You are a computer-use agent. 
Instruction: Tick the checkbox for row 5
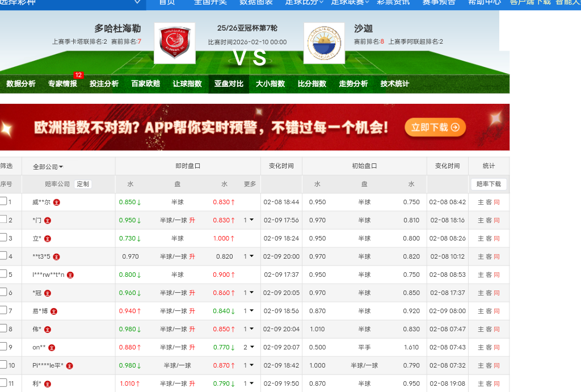[3, 274]
